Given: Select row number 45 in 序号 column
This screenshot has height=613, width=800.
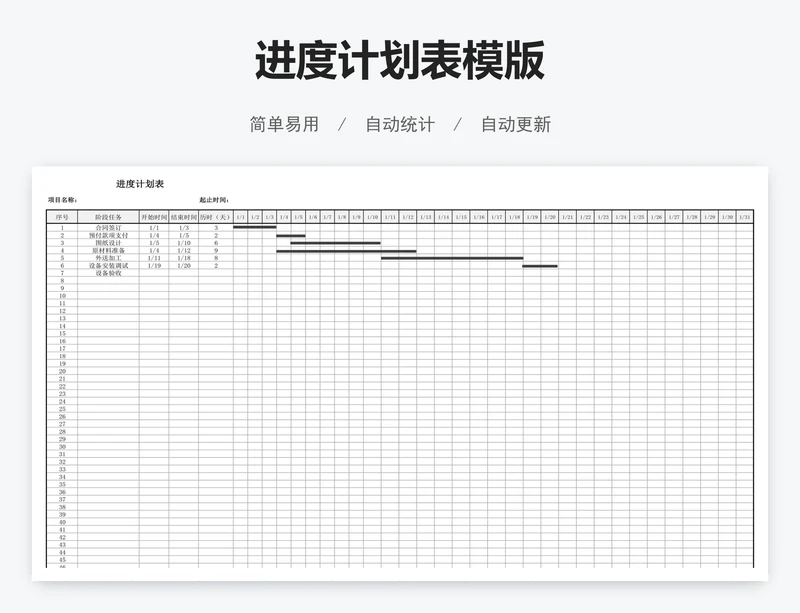Looking at the screenshot, I should [62, 560].
